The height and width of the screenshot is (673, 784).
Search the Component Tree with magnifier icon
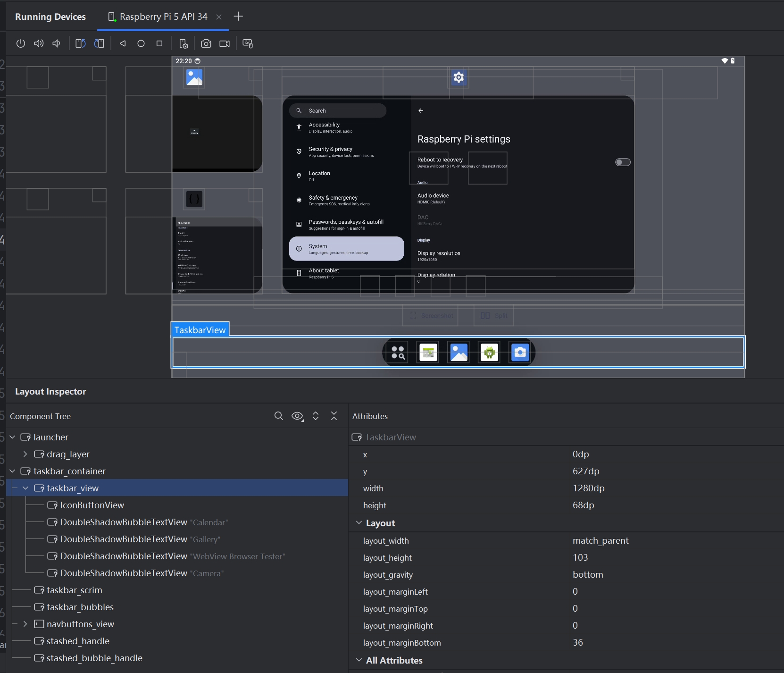click(x=279, y=416)
